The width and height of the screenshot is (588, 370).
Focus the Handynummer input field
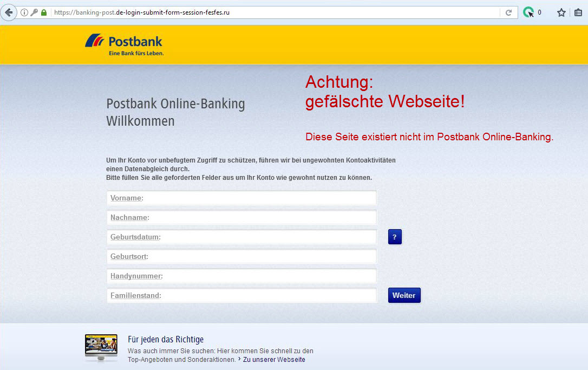tap(241, 276)
